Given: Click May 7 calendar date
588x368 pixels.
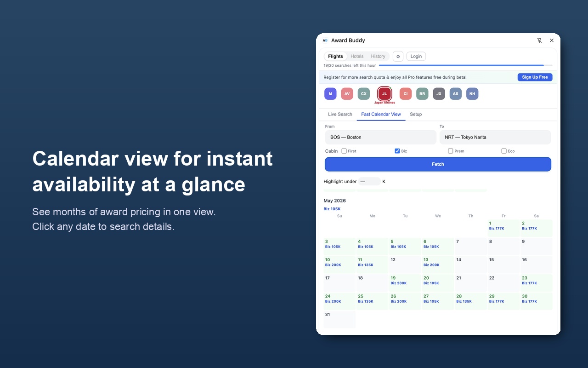Looking at the screenshot, I should pos(470,247).
